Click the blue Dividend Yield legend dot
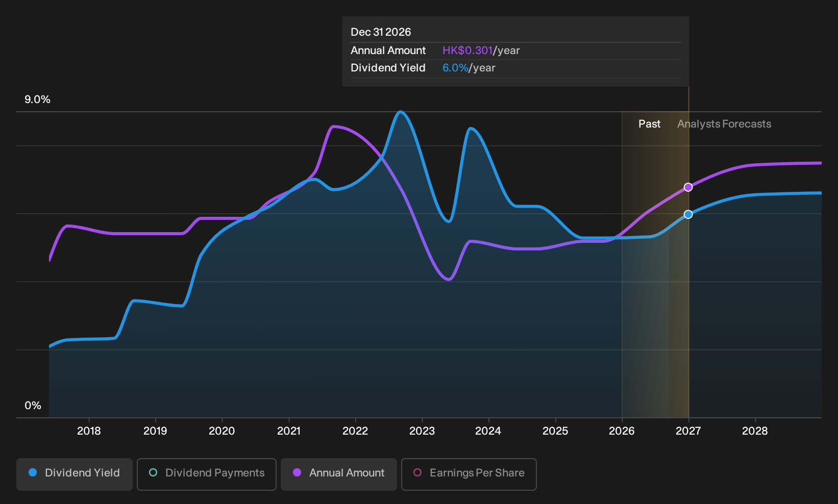 pyautogui.click(x=33, y=473)
